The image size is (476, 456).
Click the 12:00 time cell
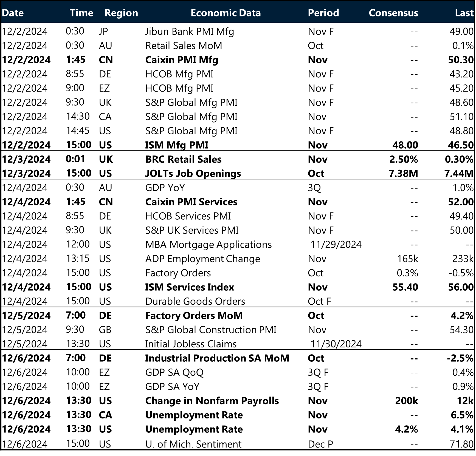[78, 245]
